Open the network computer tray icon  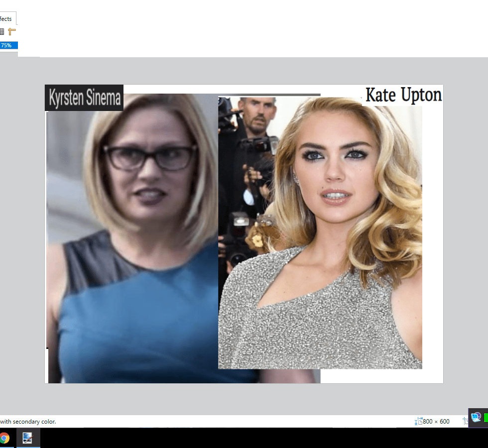pyautogui.click(x=476, y=417)
